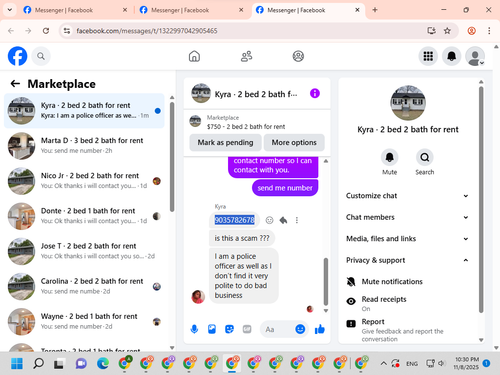Open the emoji picker in message box
Screen dimensions: 500x375
click(300, 329)
